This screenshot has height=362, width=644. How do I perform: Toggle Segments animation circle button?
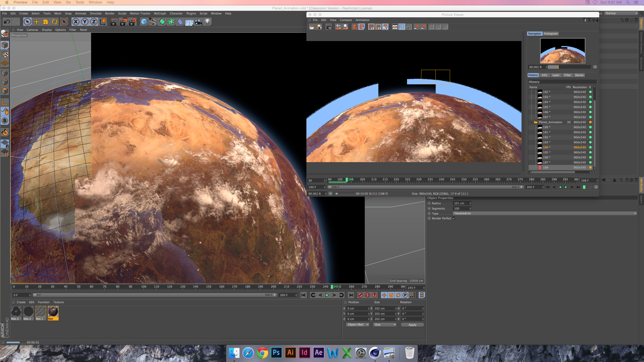click(429, 208)
